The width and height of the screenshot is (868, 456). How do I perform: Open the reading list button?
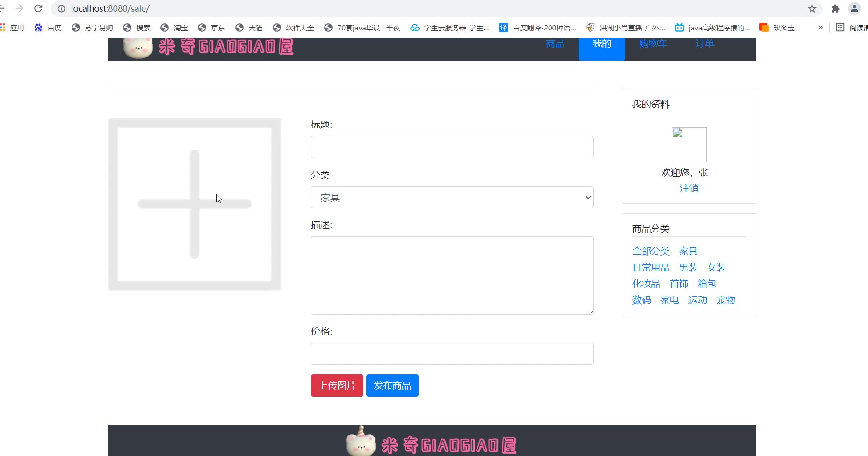coord(852,28)
